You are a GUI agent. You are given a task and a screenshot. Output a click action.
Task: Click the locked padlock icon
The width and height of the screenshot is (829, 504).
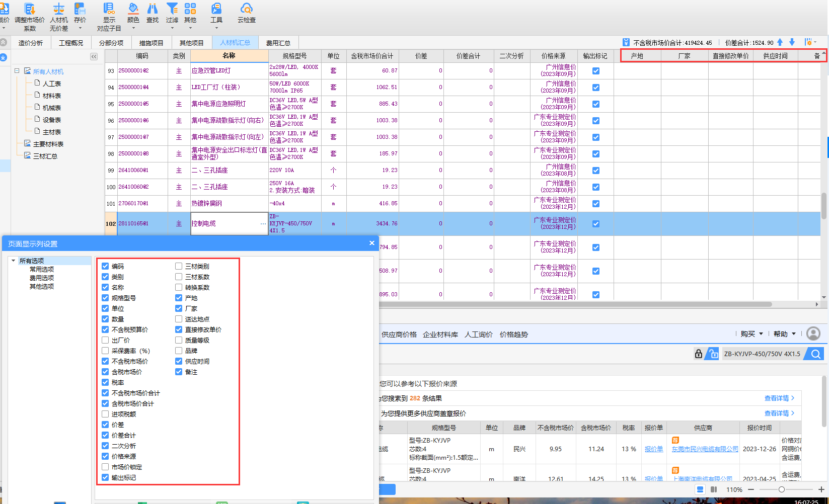(x=699, y=354)
